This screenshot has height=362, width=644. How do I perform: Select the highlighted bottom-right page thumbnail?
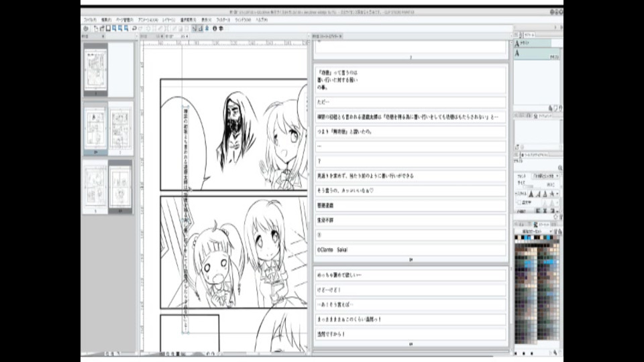tap(120, 187)
